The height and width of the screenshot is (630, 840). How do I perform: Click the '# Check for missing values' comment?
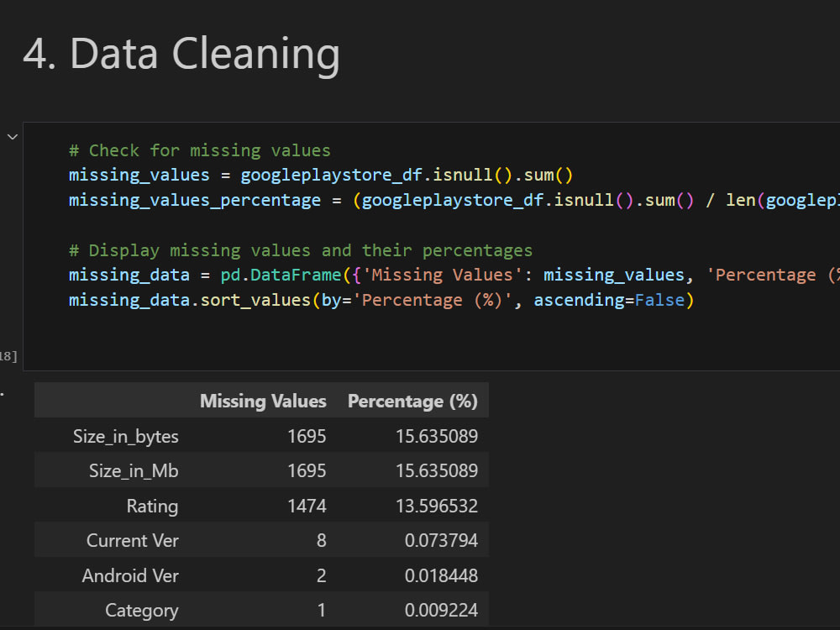199,150
